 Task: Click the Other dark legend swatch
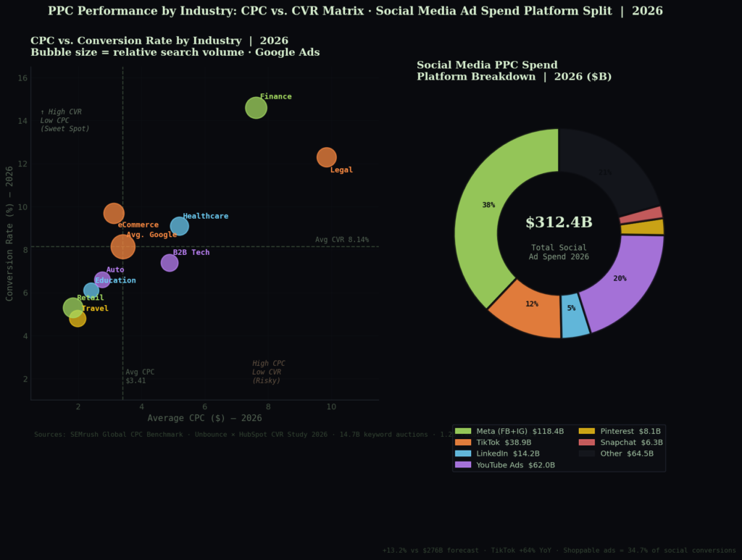(587, 453)
